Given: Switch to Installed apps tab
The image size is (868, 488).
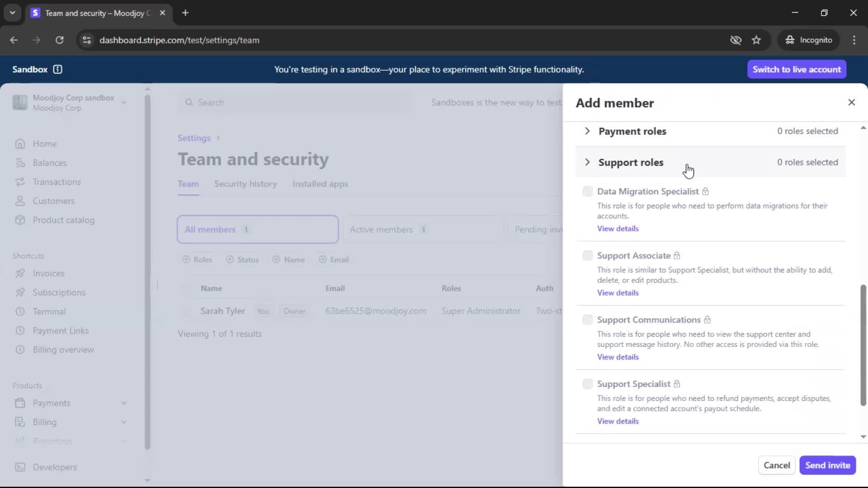Looking at the screenshot, I should (320, 184).
